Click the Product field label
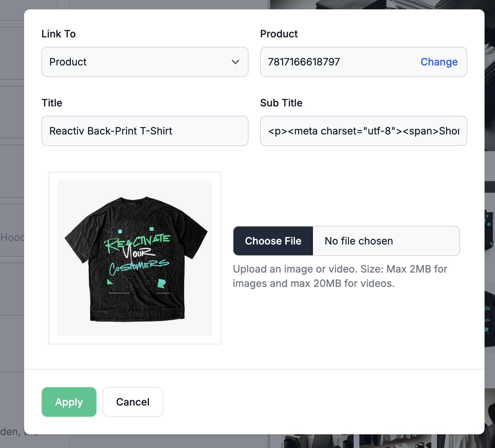Viewport: 495px width, 448px height. 279,34
